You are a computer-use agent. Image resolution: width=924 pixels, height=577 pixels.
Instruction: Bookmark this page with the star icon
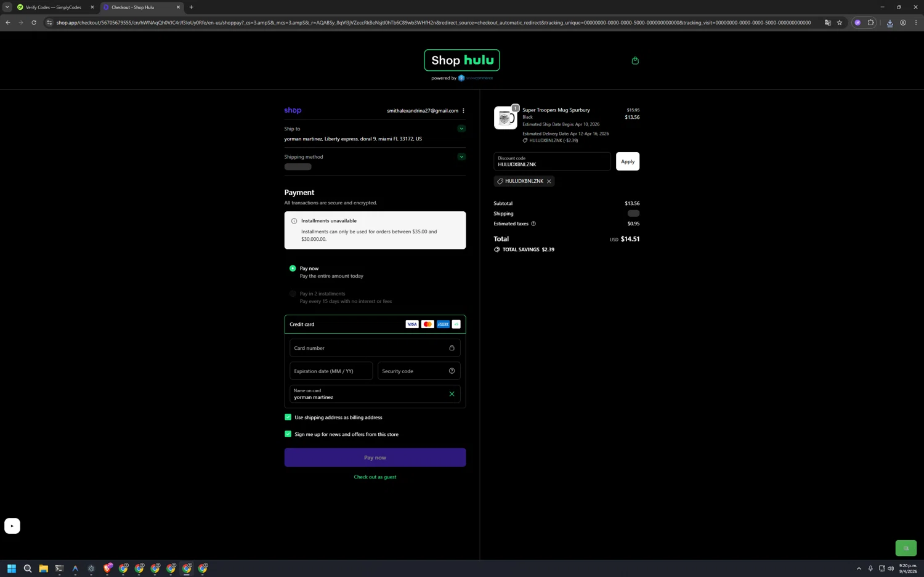840,23
